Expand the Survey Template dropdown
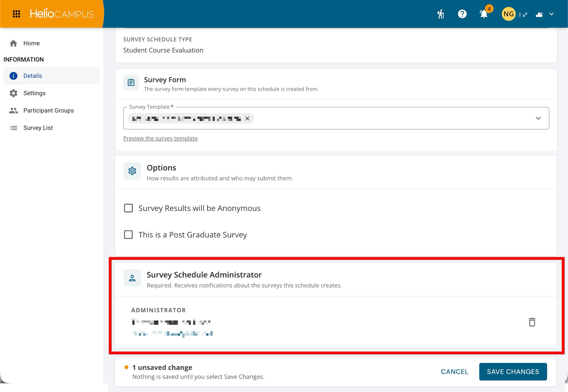The width and height of the screenshot is (568, 392). (538, 118)
